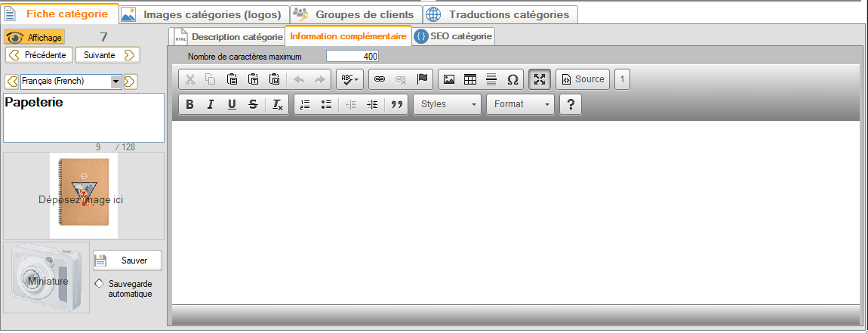
Task: Click the Sauver button
Action: point(127,261)
